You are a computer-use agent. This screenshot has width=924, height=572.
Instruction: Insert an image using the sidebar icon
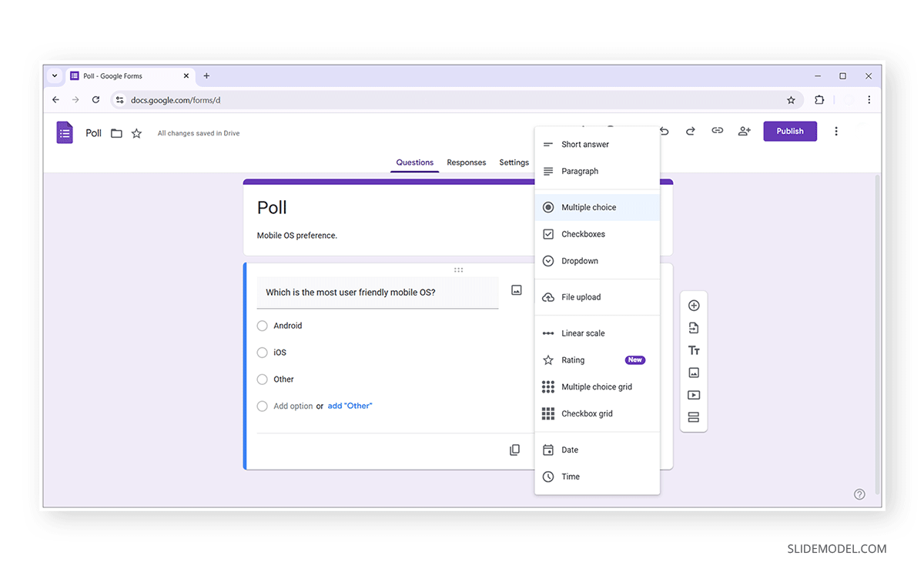click(694, 372)
